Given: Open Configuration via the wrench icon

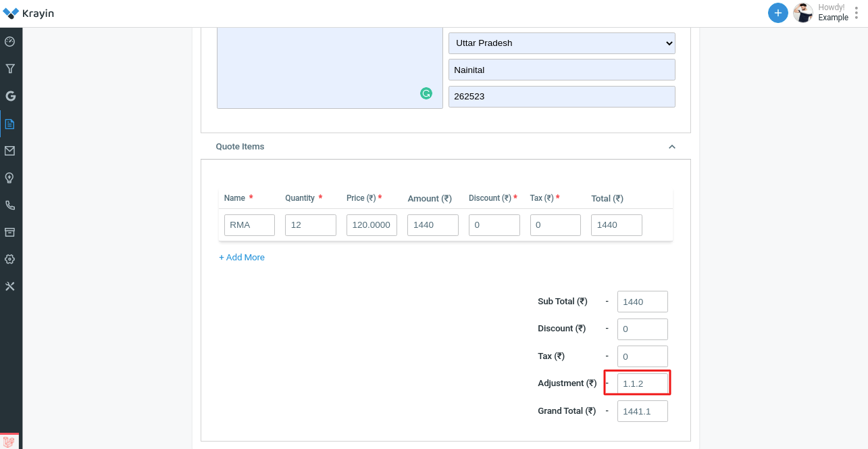Looking at the screenshot, I should [10, 286].
